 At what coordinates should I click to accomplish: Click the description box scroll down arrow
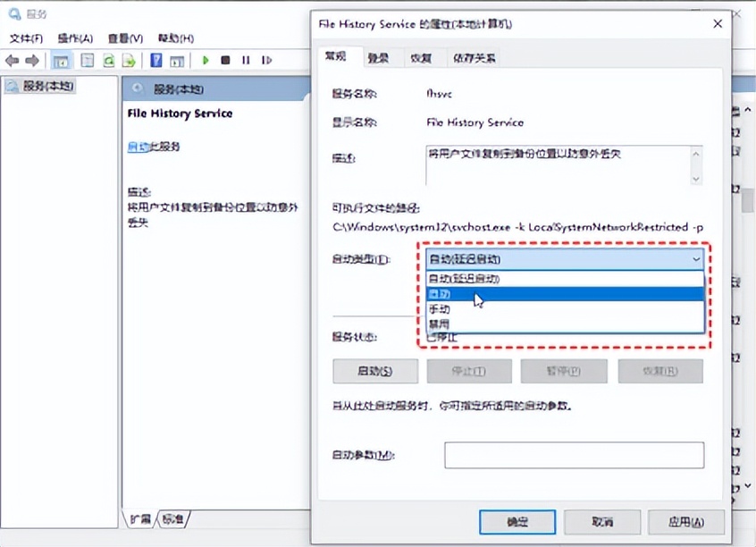coord(696,179)
